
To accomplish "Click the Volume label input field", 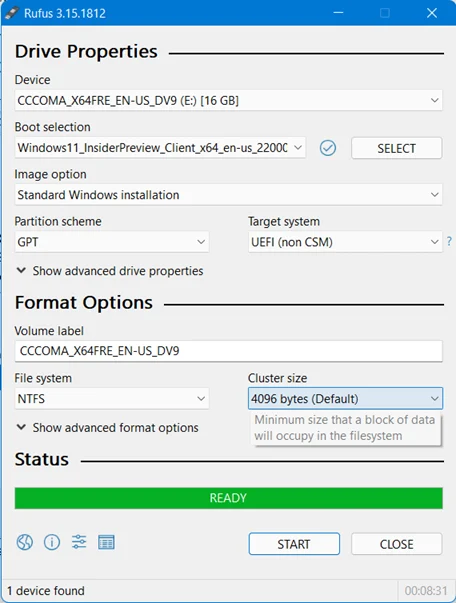I will click(228, 351).
